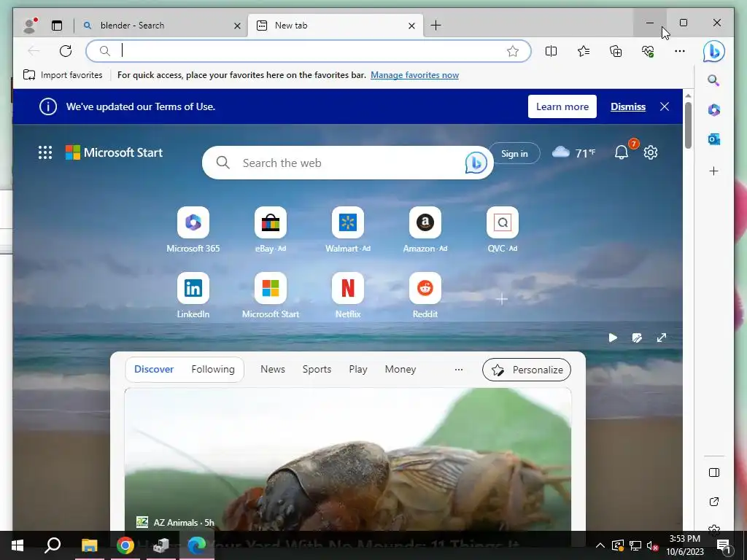The width and height of the screenshot is (747, 560).
Task: Open the Microsoft 365 quick link
Action: [x=193, y=230]
